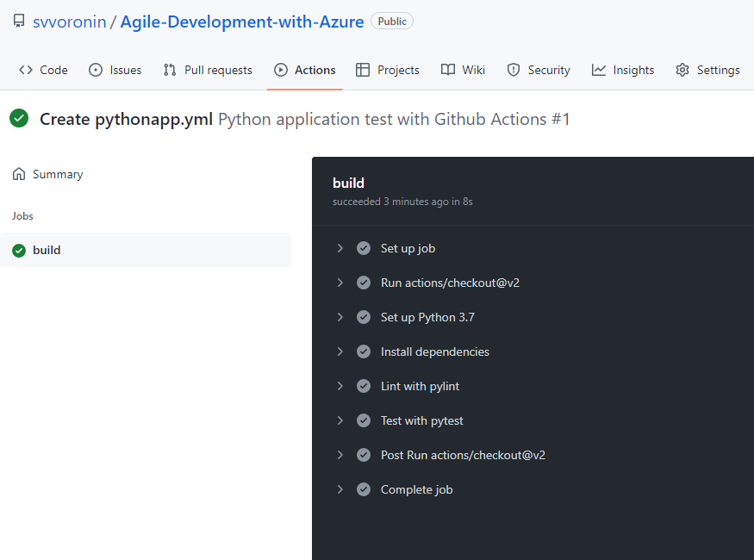This screenshot has height=560, width=754.
Task: Click the Projects table icon
Action: [363, 70]
